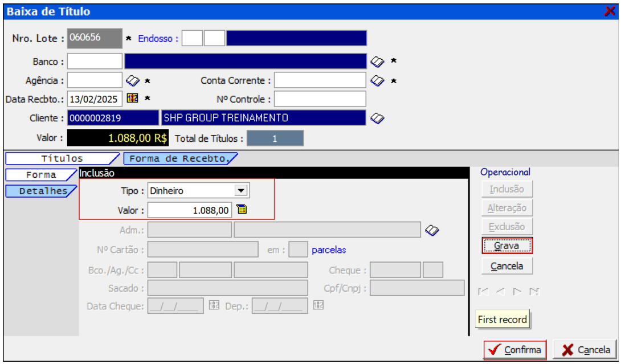
Task: Select the Detalhes side tab
Action: point(40,191)
